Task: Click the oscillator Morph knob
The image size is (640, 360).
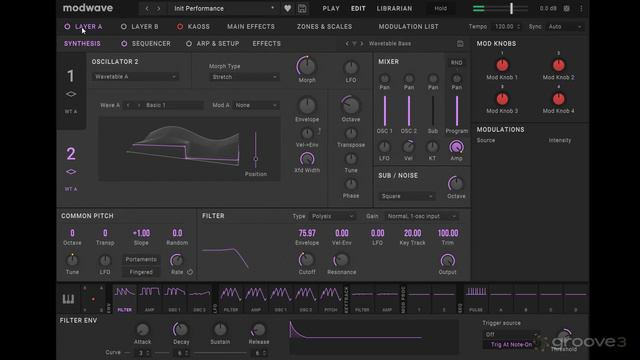Action: 307,67
